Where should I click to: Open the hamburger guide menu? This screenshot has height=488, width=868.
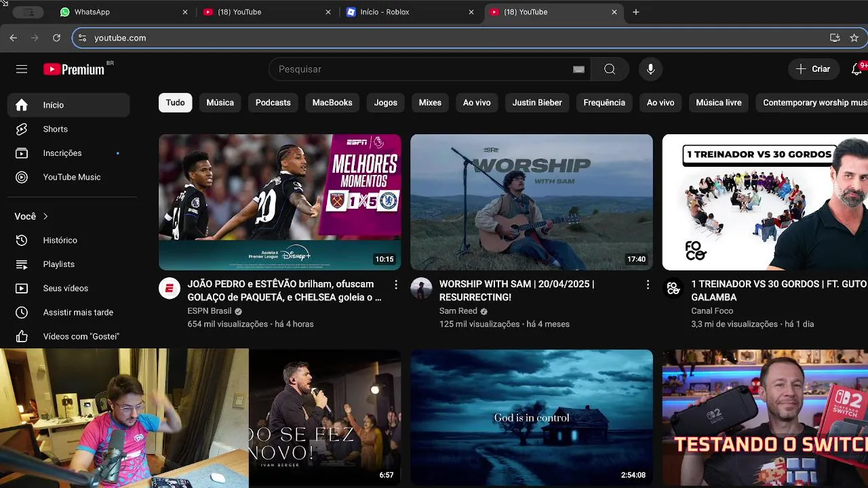[x=22, y=69]
